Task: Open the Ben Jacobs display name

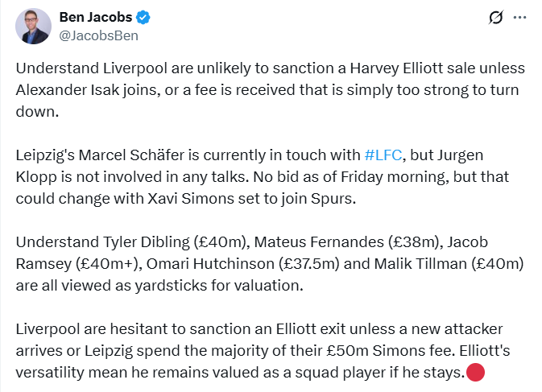Action: (96, 17)
